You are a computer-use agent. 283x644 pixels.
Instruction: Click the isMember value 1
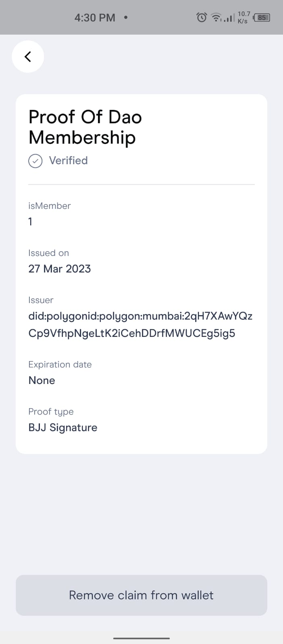tap(30, 221)
